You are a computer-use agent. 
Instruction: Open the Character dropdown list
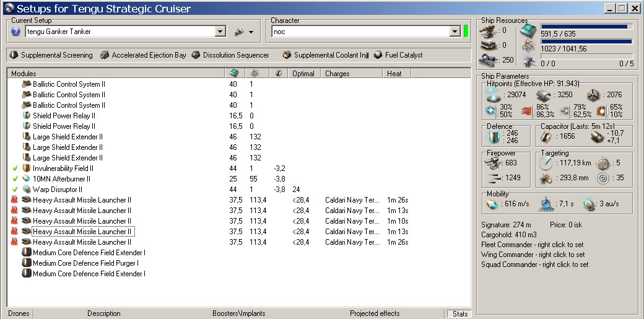[x=455, y=32]
